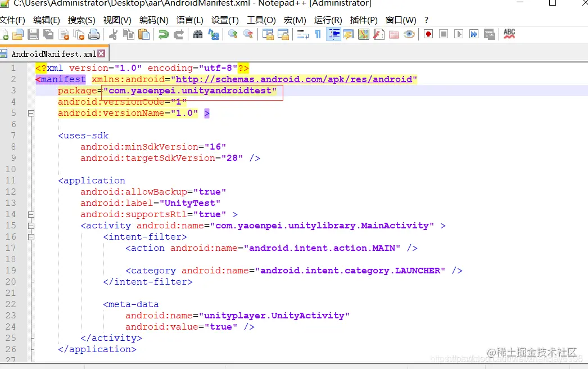Open the 编码(N) menu
588x369 pixels.
[154, 20]
